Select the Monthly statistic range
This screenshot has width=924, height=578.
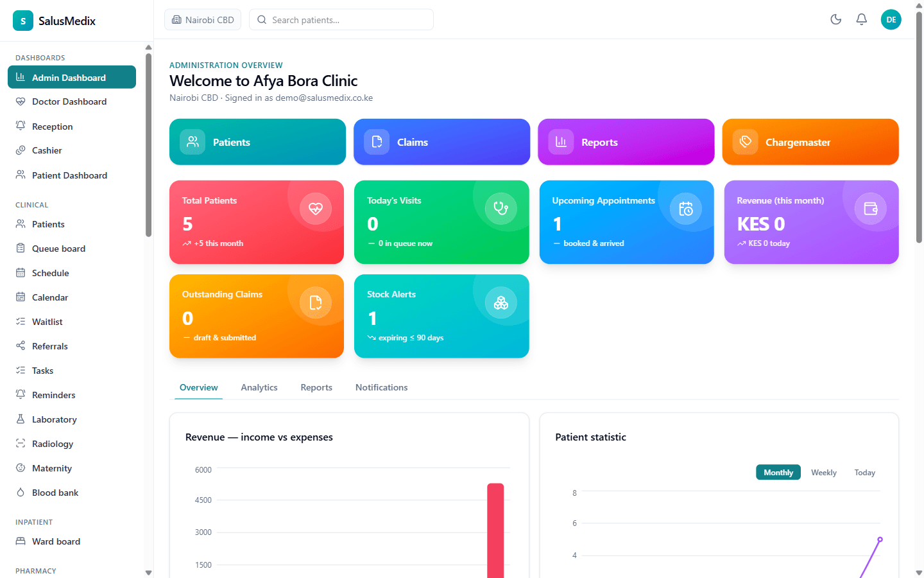pyautogui.click(x=778, y=472)
